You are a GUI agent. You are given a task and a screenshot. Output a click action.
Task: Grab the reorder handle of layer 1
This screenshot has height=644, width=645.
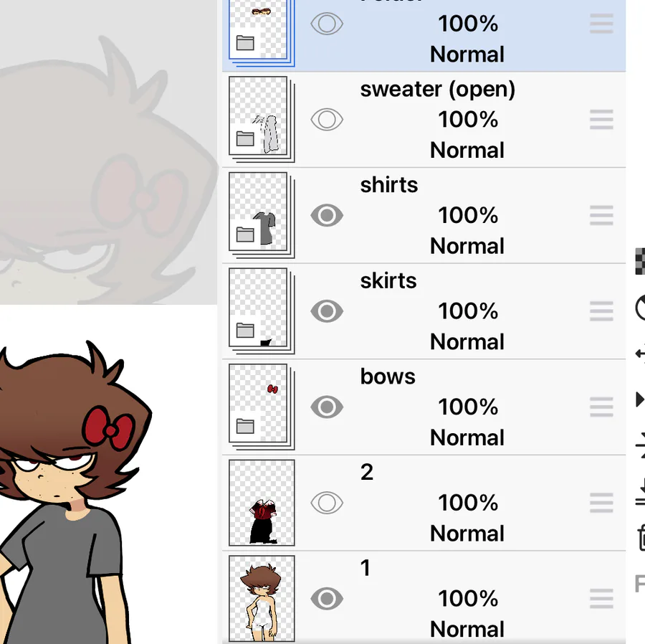601,598
